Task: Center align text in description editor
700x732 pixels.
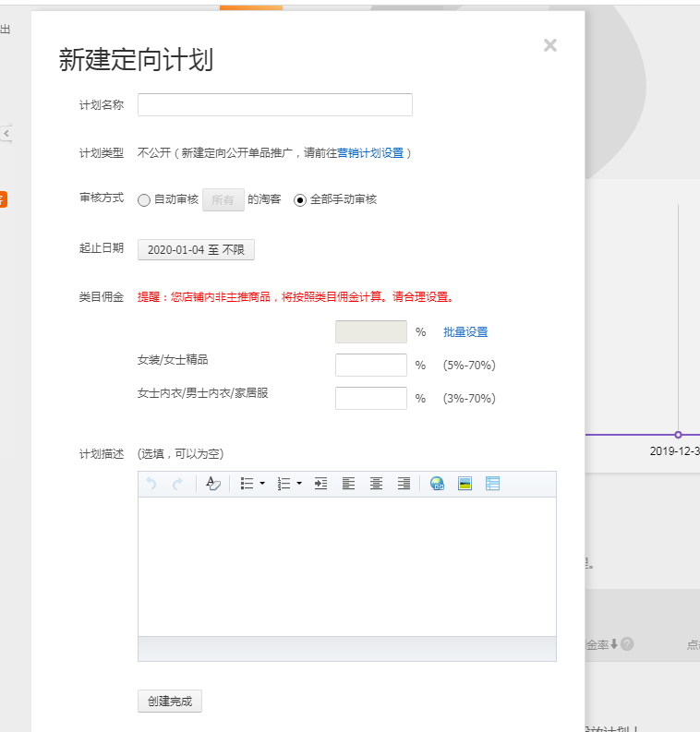Action: [x=376, y=484]
